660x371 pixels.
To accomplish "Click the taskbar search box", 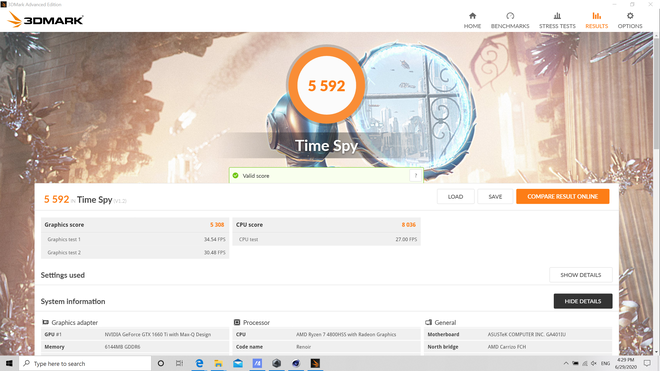I will 85,363.
